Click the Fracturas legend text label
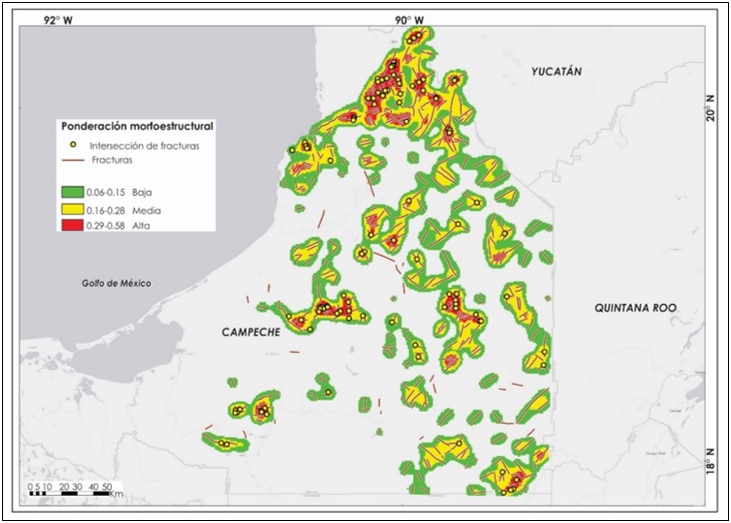This screenshot has width=731, height=523. (x=112, y=160)
